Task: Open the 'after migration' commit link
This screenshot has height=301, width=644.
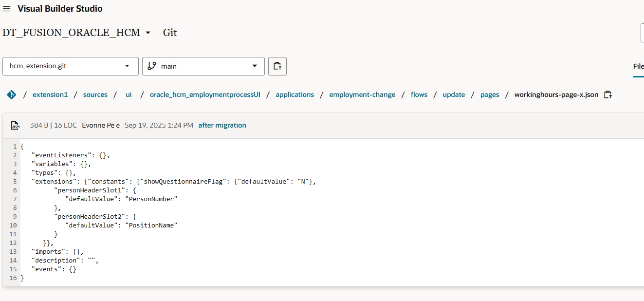Action: point(222,125)
